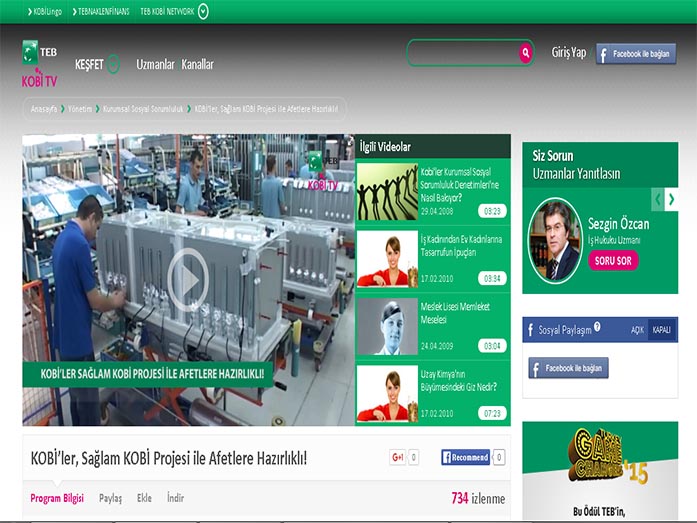Click header Facebook ile bağlan button

[x=636, y=54]
